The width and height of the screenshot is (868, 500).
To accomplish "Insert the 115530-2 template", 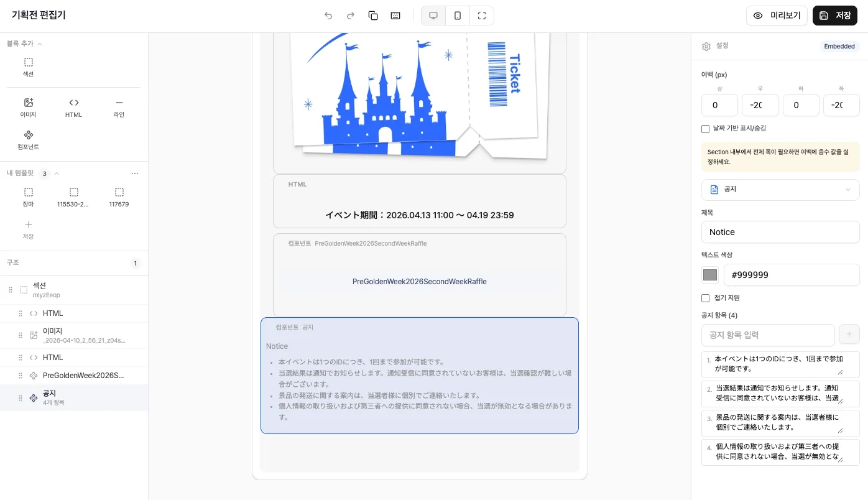I will [x=74, y=197].
